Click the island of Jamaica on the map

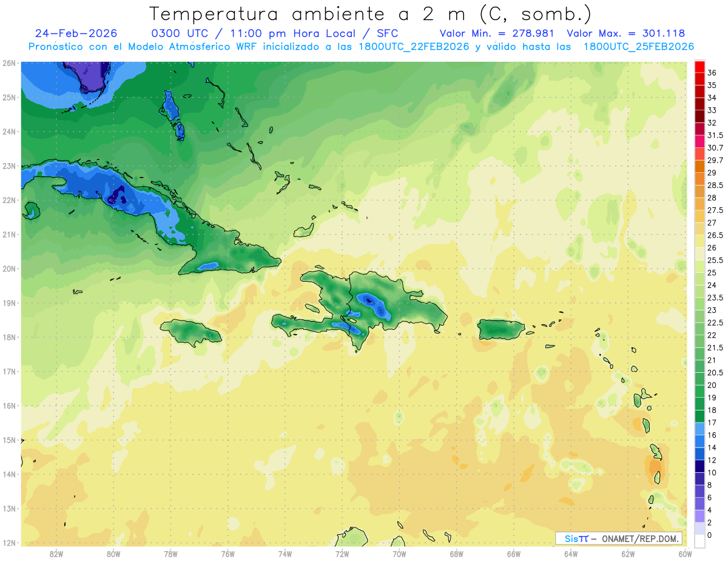click(x=190, y=332)
